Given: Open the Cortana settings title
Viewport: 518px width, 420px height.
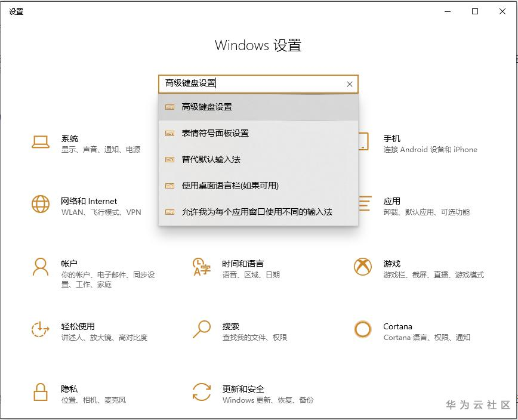Looking at the screenshot, I should (397, 326).
